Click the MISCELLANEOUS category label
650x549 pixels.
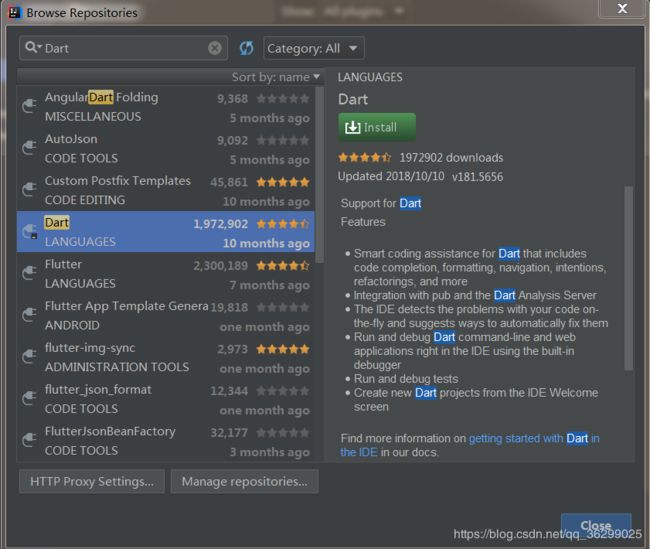coord(93,117)
